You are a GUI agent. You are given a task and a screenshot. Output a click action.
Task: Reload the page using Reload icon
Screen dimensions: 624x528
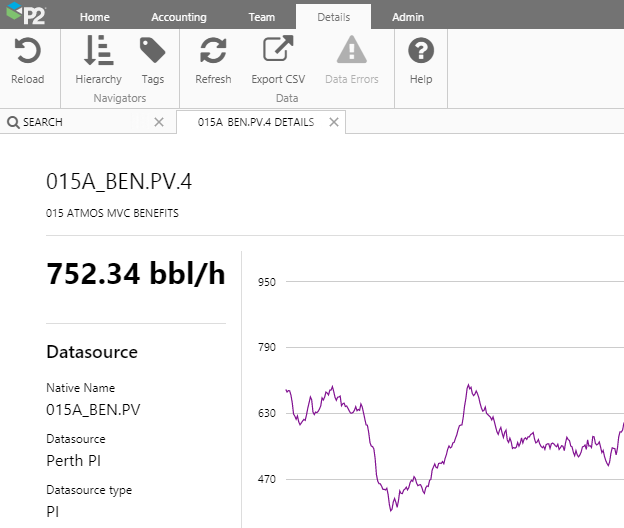coord(27,52)
